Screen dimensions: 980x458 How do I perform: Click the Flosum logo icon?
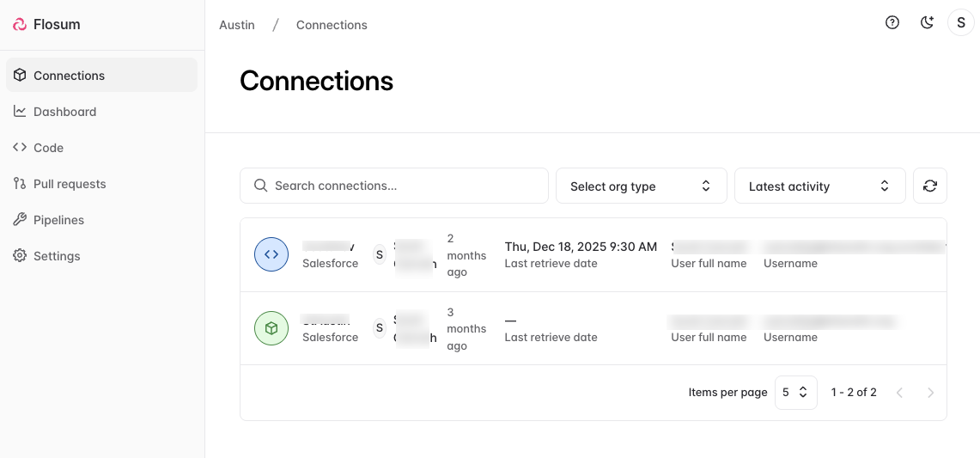[x=20, y=25]
